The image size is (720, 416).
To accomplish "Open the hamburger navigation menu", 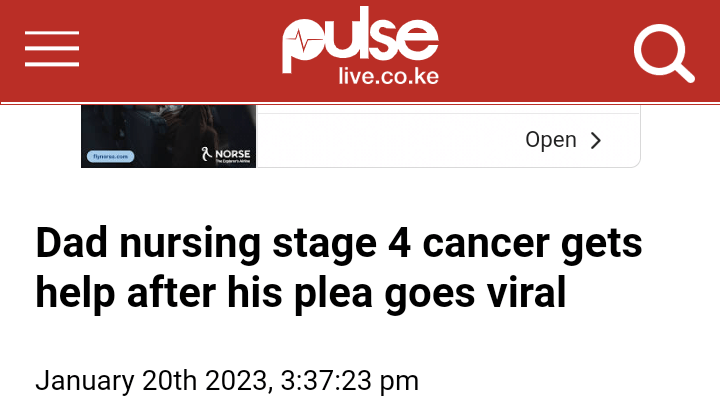I will coord(52,49).
